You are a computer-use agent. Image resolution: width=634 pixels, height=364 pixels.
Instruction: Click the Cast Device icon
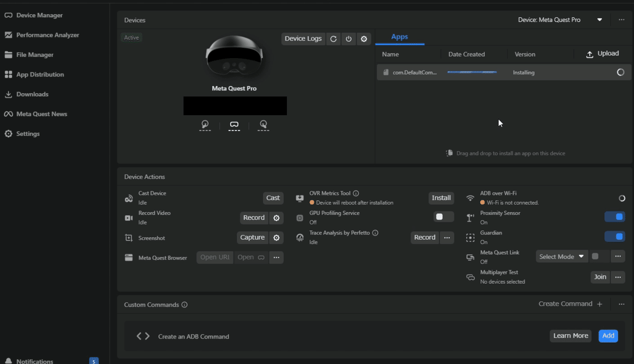pyautogui.click(x=128, y=199)
